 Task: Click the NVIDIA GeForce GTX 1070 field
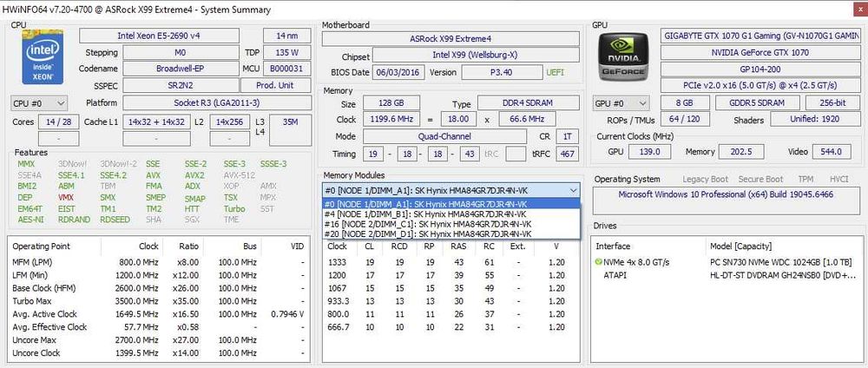click(x=760, y=53)
